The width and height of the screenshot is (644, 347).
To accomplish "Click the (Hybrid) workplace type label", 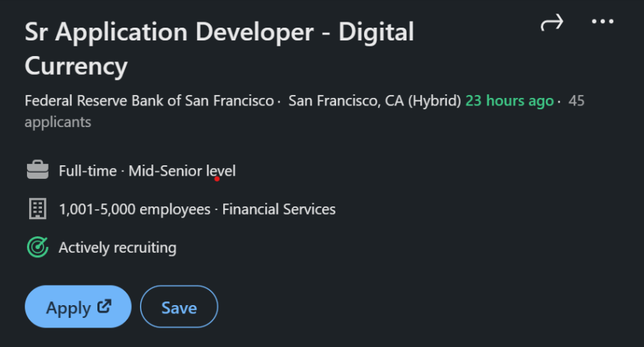I will point(434,101).
